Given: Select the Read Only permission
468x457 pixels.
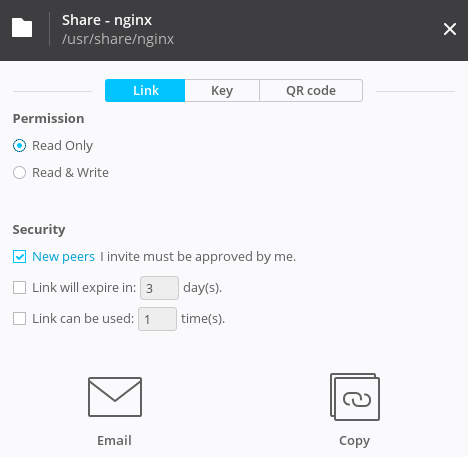Looking at the screenshot, I should tap(19, 146).
